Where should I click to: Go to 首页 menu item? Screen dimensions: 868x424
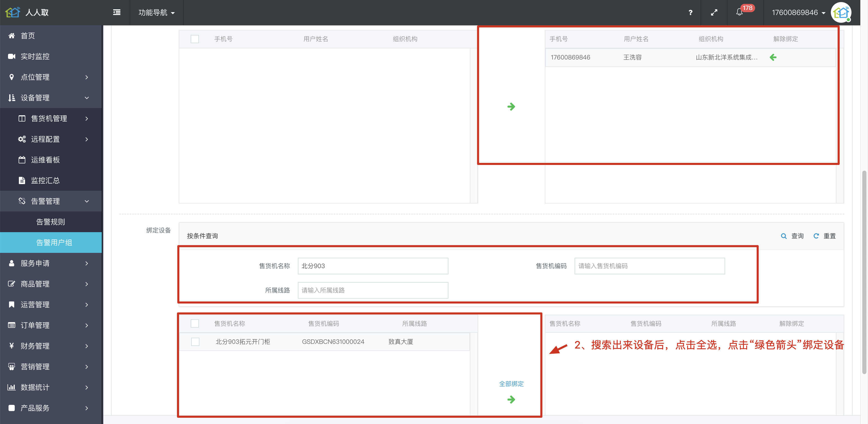click(x=51, y=35)
